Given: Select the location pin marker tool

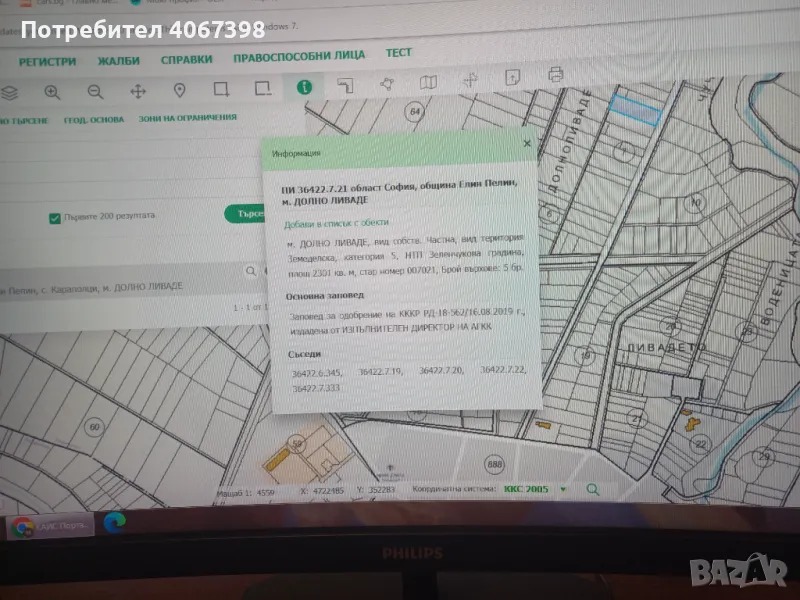Looking at the screenshot, I should coord(180,91).
